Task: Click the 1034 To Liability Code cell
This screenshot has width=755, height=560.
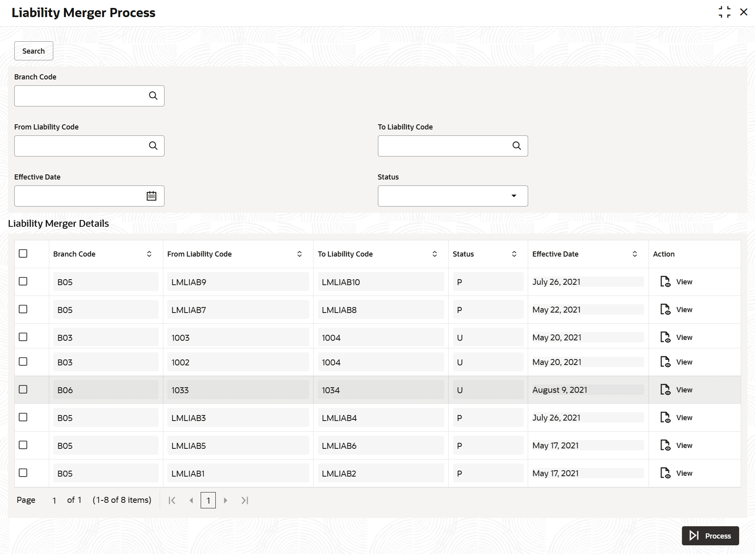Action: point(381,390)
